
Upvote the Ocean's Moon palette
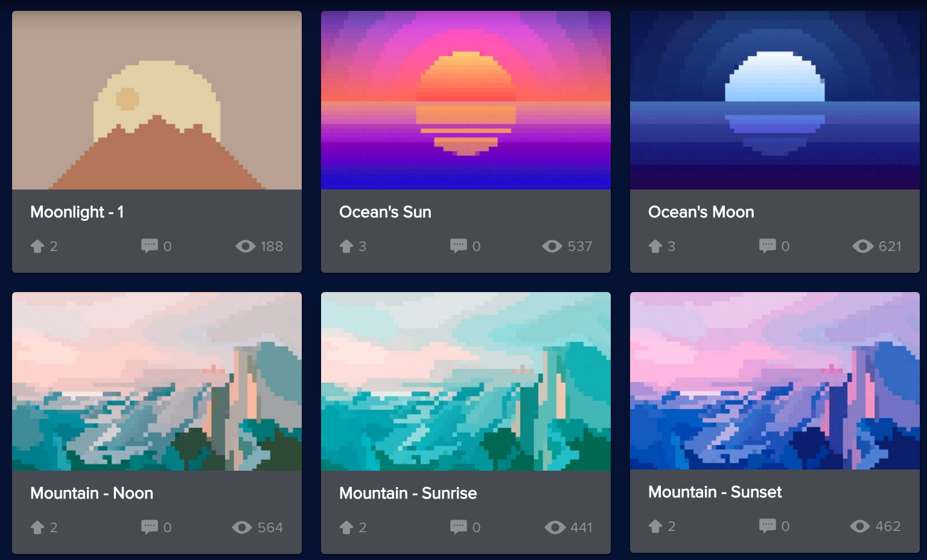655,246
